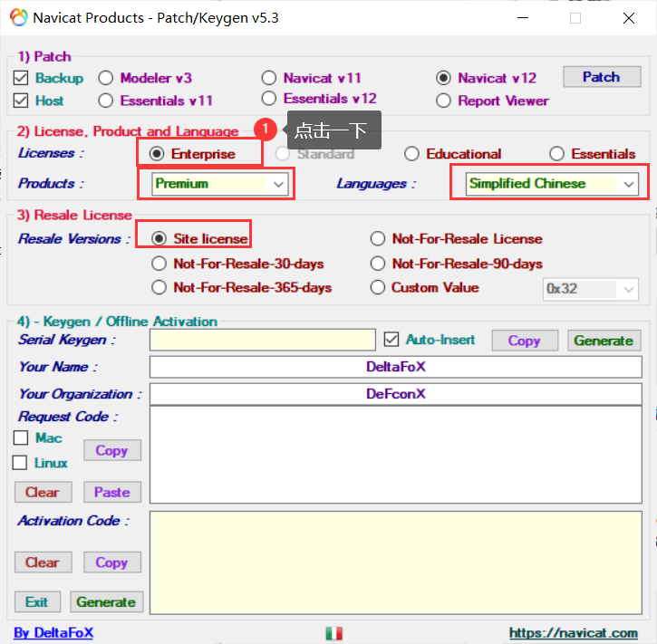This screenshot has width=657, height=644.
Task: Toggle the Host checkbox
Action: (21, 101)
